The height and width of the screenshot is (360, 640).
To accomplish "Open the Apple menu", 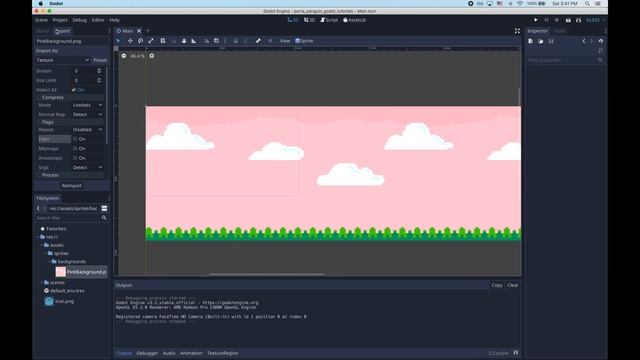I will (x=40, y=3).
